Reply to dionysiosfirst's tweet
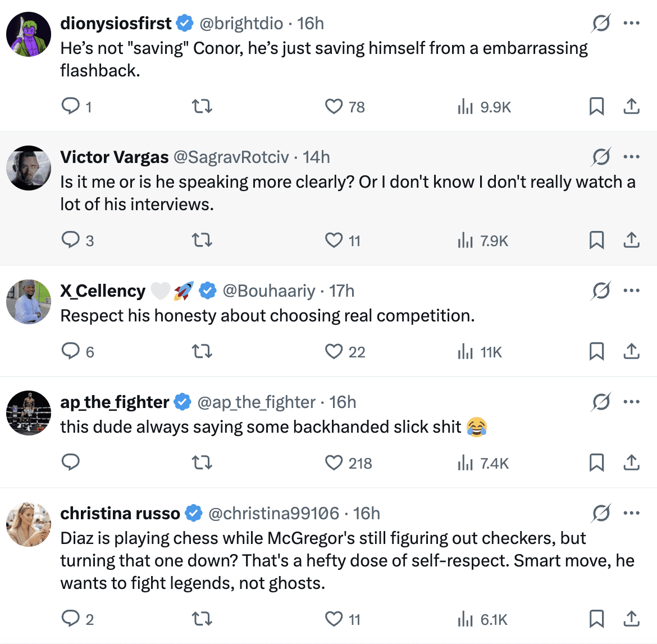Image resolution: width=657 pixels, height=644 pixels. pos(71,106)
